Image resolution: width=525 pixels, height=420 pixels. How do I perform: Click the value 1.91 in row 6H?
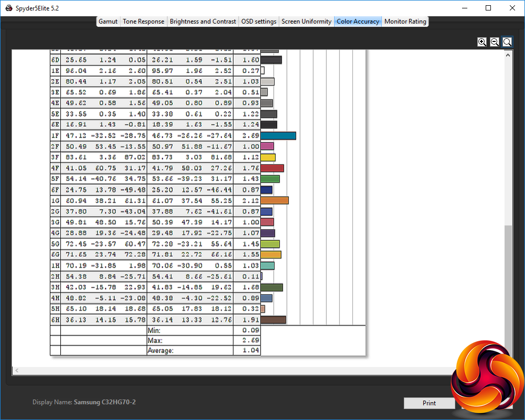tap(251, 320)
